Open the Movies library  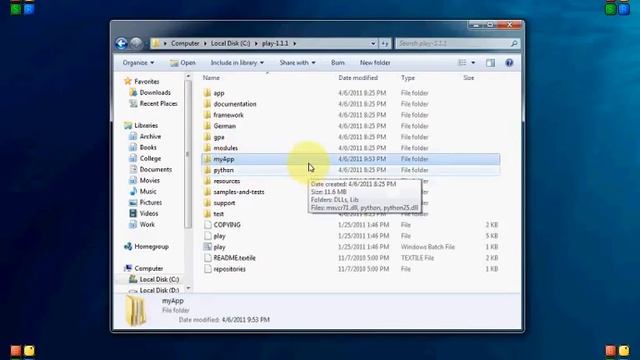(x=149, y=180)
